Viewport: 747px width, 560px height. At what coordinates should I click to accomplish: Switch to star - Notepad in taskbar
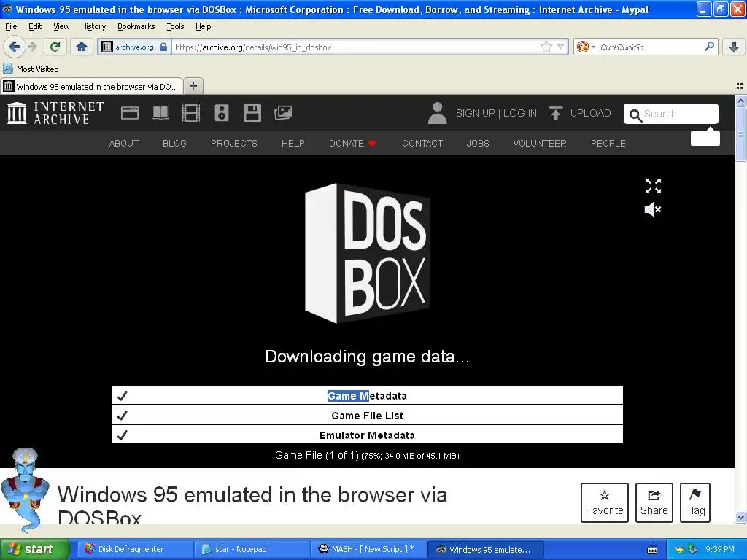[251, 549]
